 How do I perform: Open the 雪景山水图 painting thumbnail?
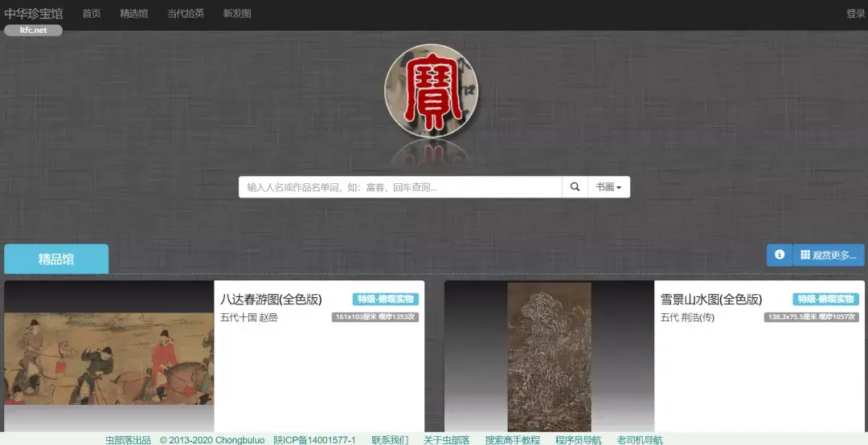point(549,357)
